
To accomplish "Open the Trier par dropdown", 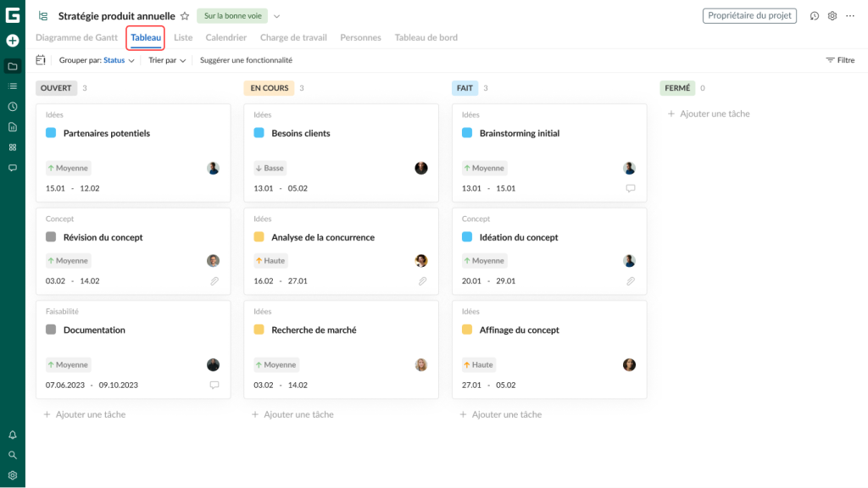I will pos(167,60).
